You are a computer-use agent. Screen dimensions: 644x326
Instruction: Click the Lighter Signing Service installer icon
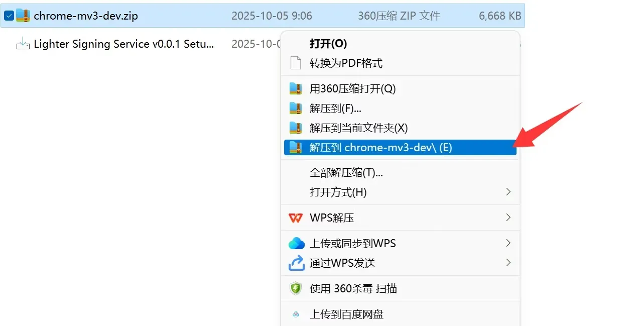click(x=23, y=44)
